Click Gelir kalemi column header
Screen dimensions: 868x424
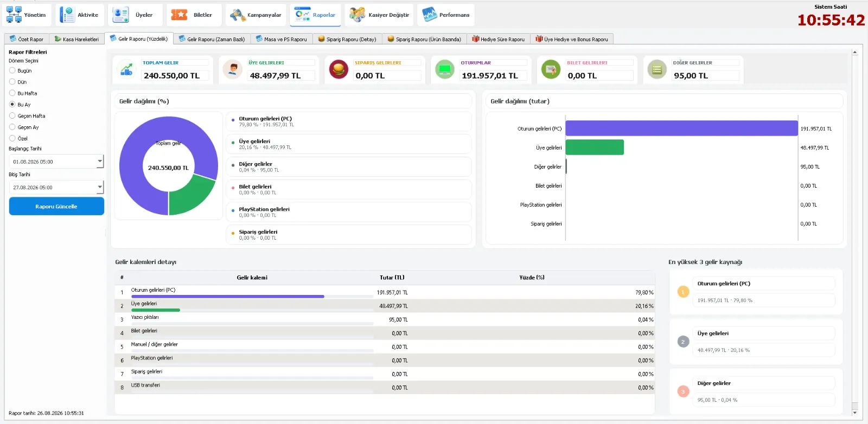[x=252, y=278]
